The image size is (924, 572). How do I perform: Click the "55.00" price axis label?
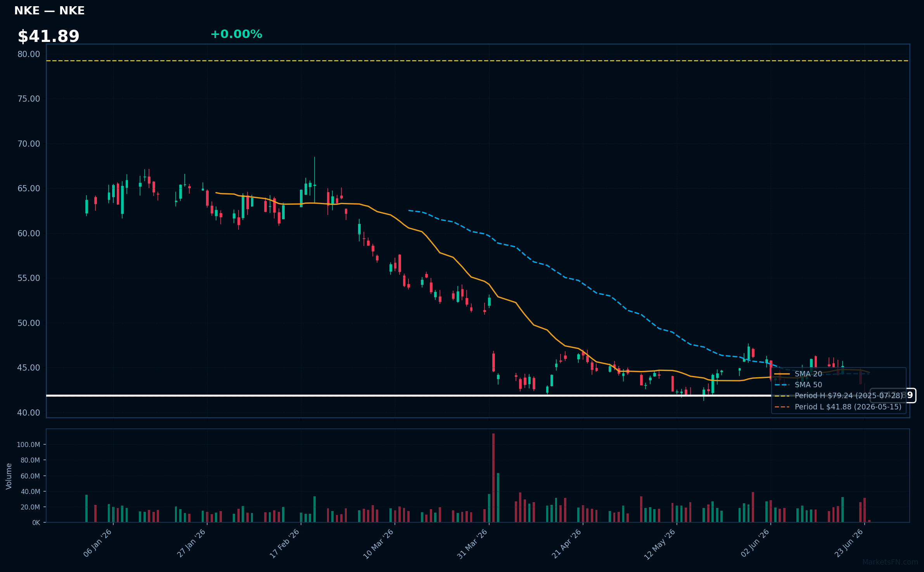[29, 278]
